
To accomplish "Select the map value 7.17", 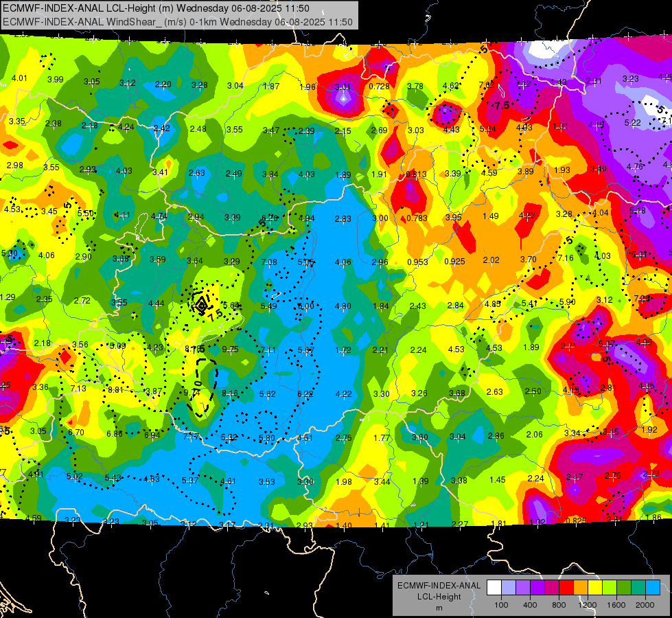I will [x=191, y=436].
